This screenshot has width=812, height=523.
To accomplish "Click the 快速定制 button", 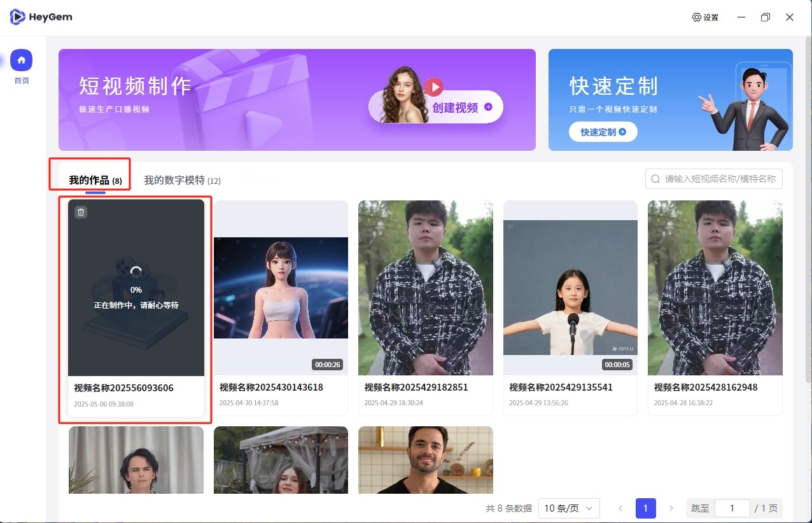I will coord(602,132).
